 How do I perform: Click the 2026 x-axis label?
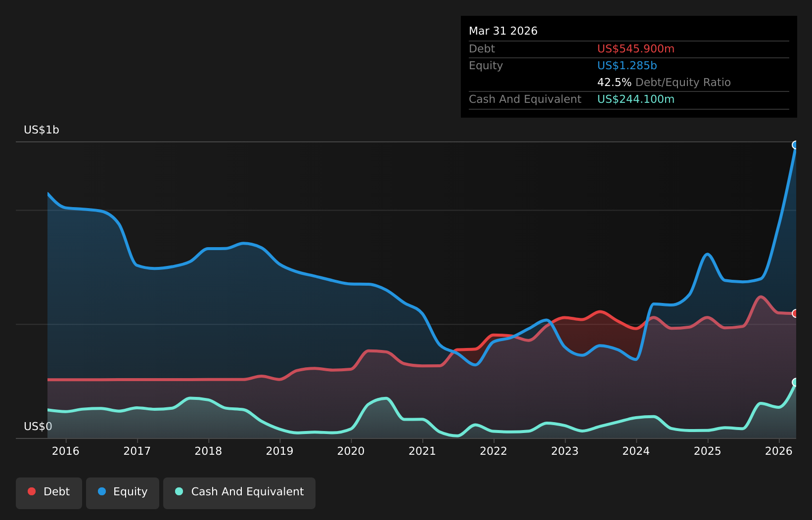(779, 451)
